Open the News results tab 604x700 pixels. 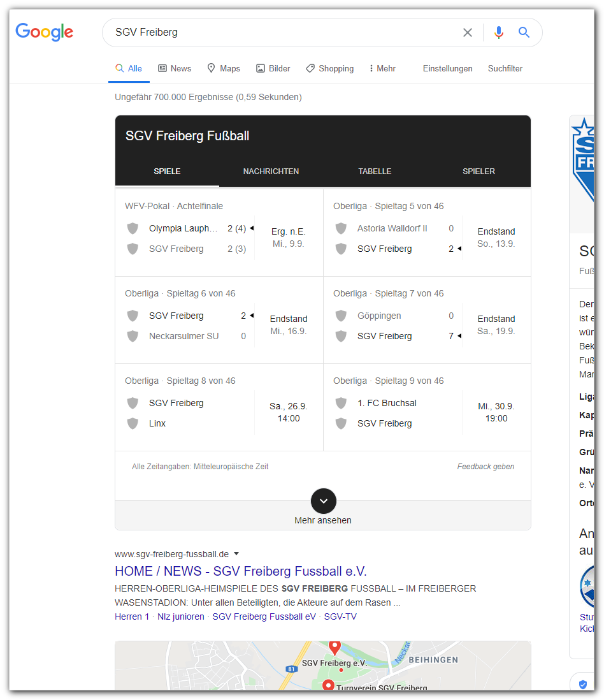[175, 68]
